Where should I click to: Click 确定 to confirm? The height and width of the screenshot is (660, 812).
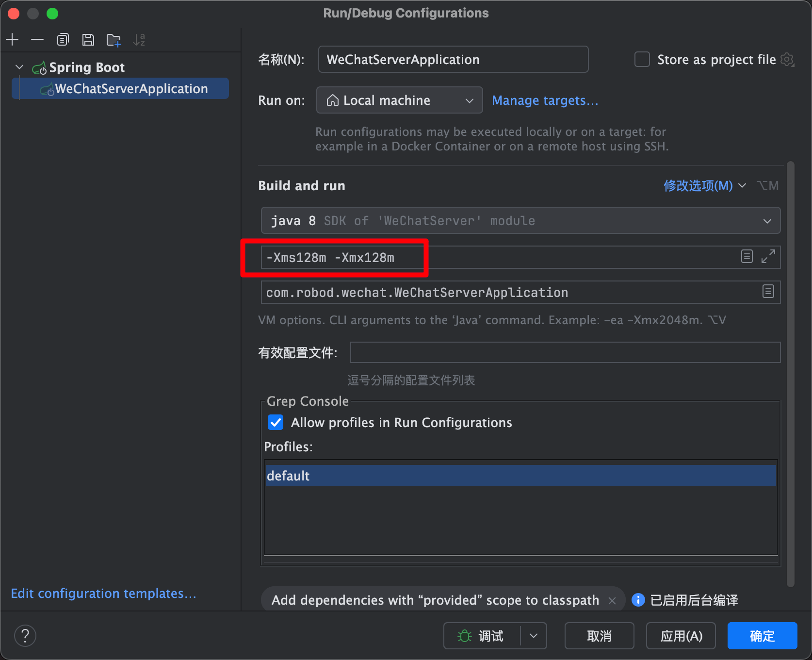(763, 636)
